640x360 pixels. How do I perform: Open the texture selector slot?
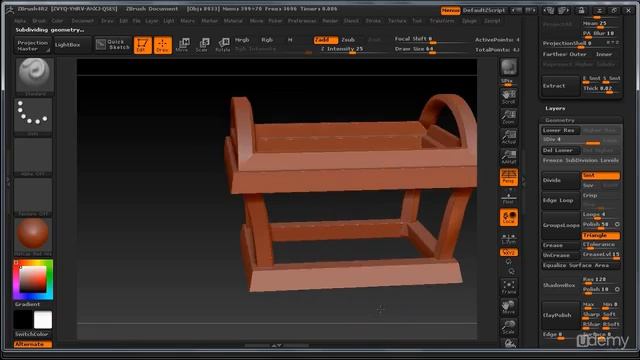click(33, 197)
